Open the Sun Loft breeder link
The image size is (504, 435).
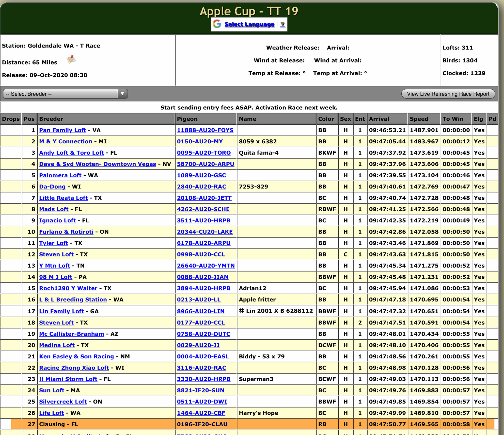[52, 391]
